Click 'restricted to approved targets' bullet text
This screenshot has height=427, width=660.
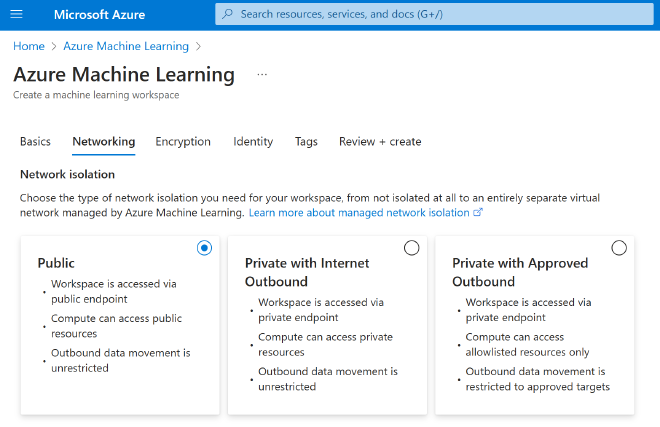click(x=538, y=387)
